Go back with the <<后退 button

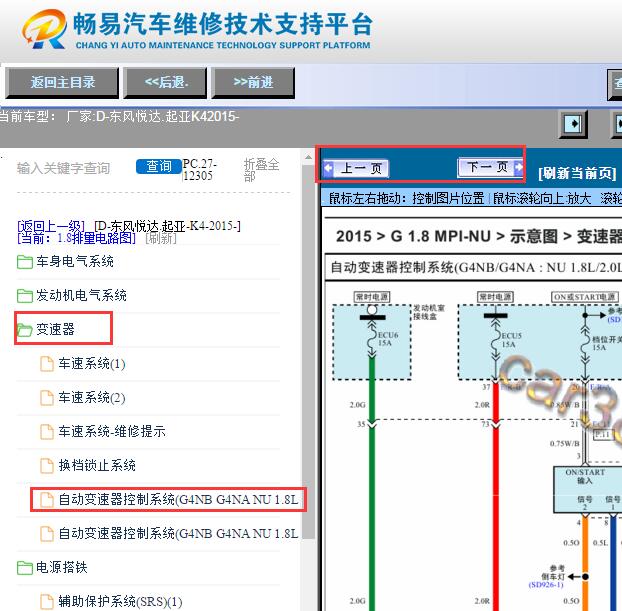[165, 83]
